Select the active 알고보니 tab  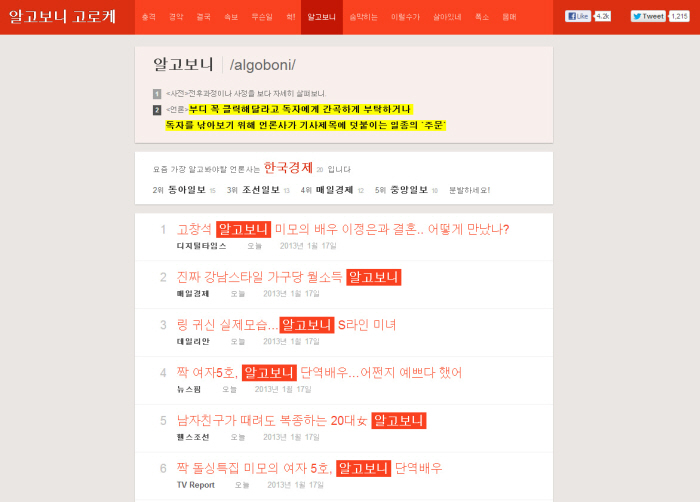(321, 17)
